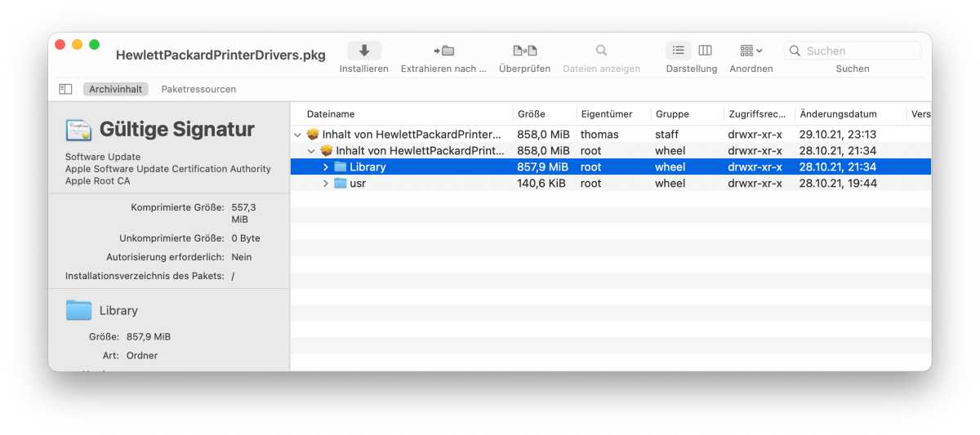Click the Extrahieren nach folder icon
Viewport: 980px width, 435px height.
point(443,51)
